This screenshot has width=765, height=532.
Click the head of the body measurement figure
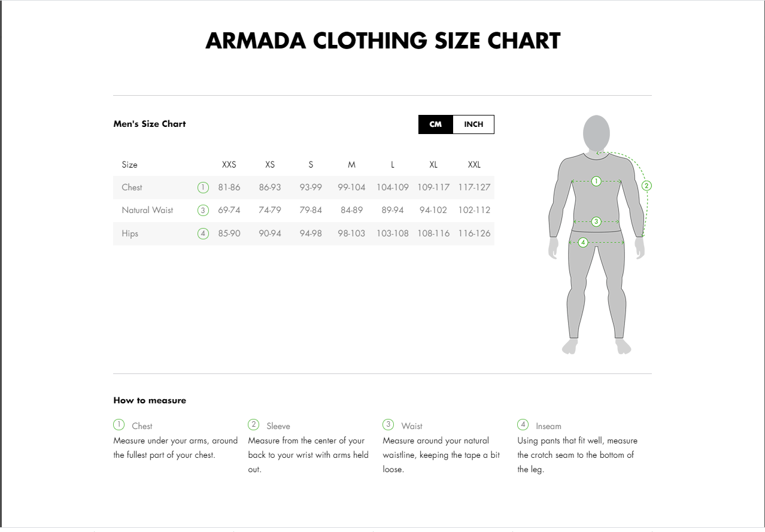click(x=596, y=133)
